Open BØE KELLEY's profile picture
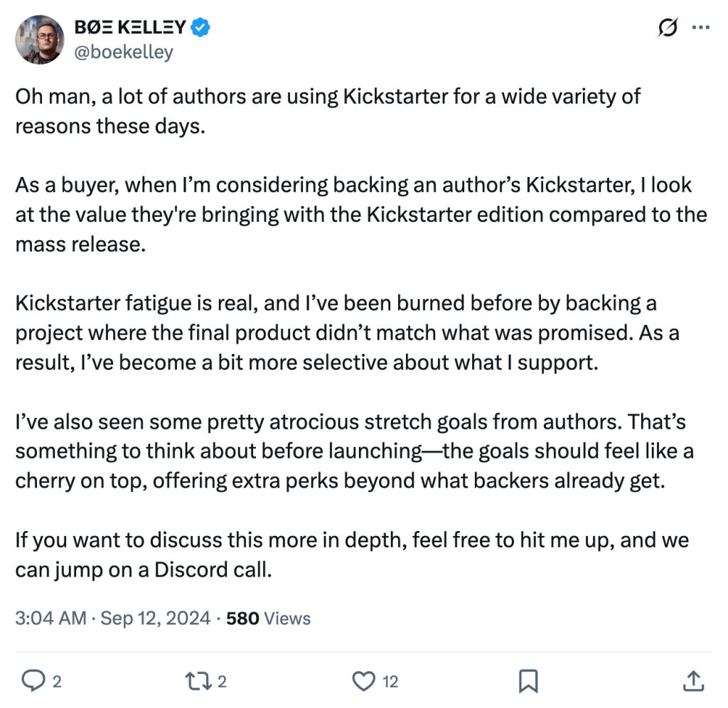The image size is (728, 708). point(39,39)
